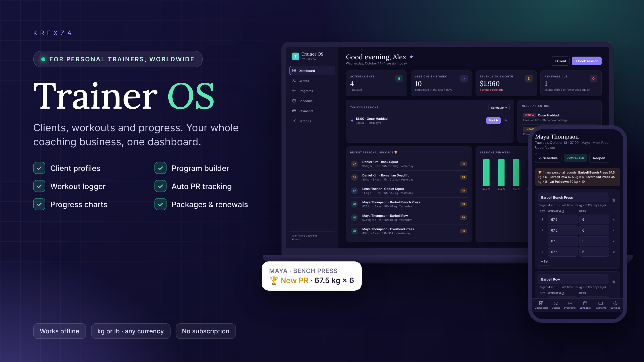Click the COMPLETED status badge on phone

coord(575,158)
